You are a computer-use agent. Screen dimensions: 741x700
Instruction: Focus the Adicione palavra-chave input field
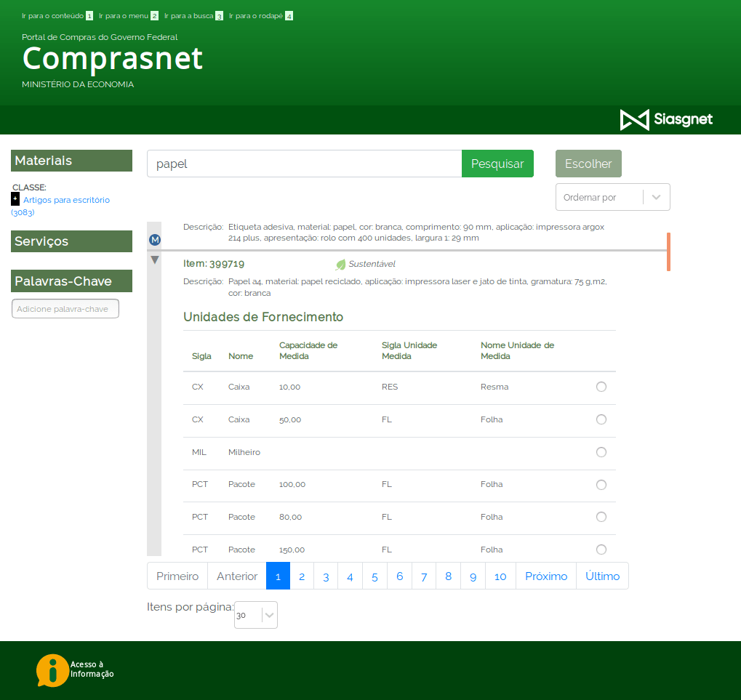65,309
